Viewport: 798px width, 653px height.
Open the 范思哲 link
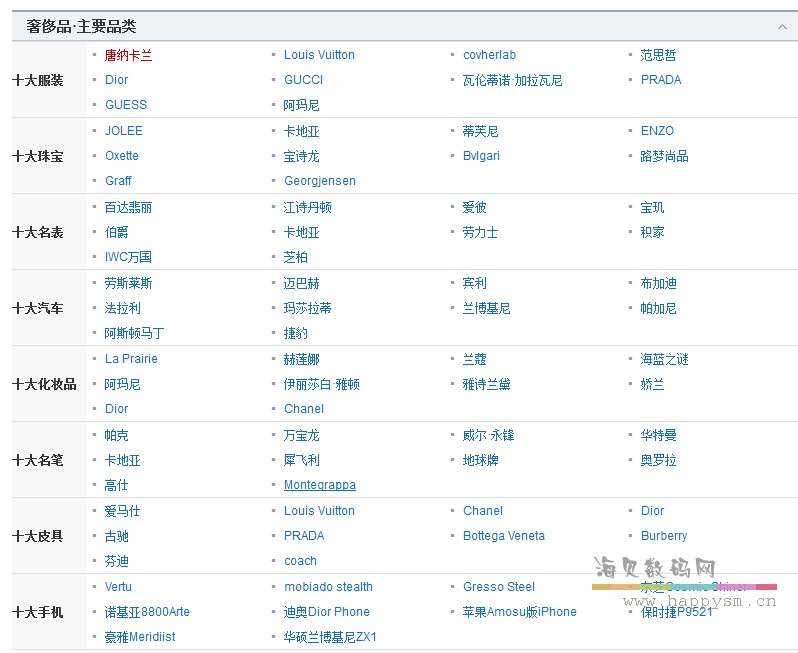pos(658,55)
